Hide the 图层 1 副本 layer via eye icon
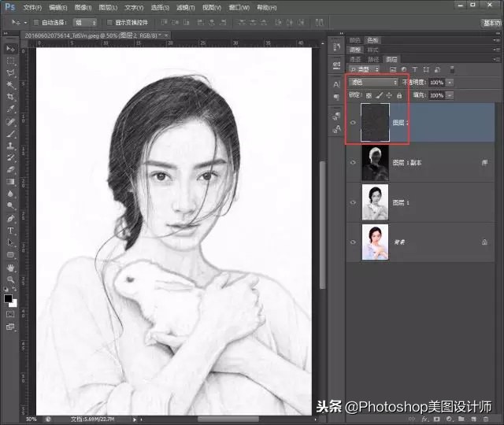Screen dimensions: 504x425 [353, 162]
